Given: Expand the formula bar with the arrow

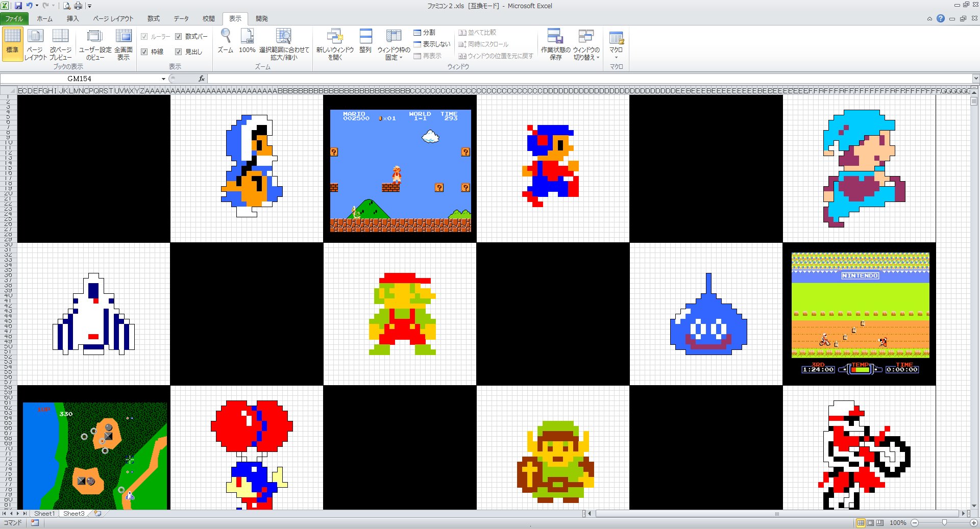Looking at the screenshot, I should (975, 79).
